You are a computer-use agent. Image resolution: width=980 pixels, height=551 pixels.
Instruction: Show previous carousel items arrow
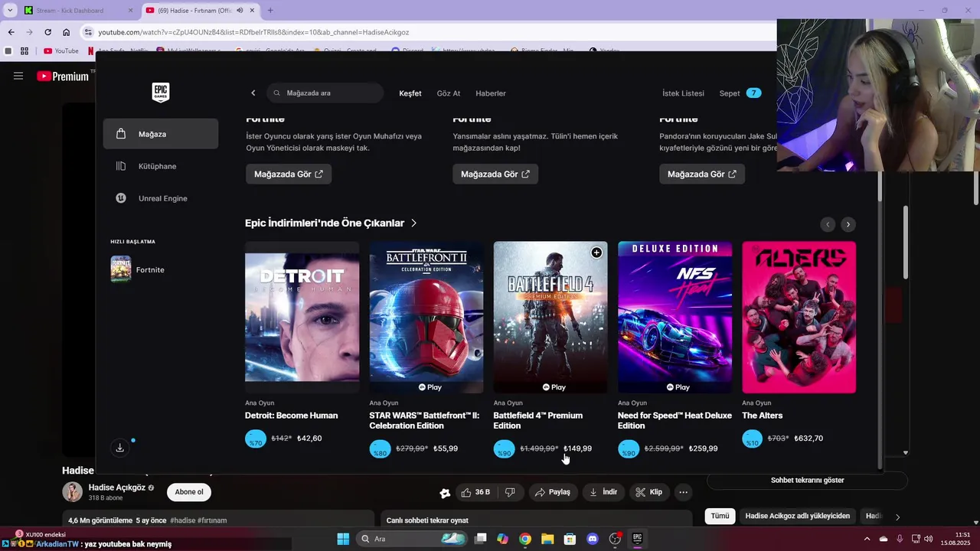click(828, 224)
